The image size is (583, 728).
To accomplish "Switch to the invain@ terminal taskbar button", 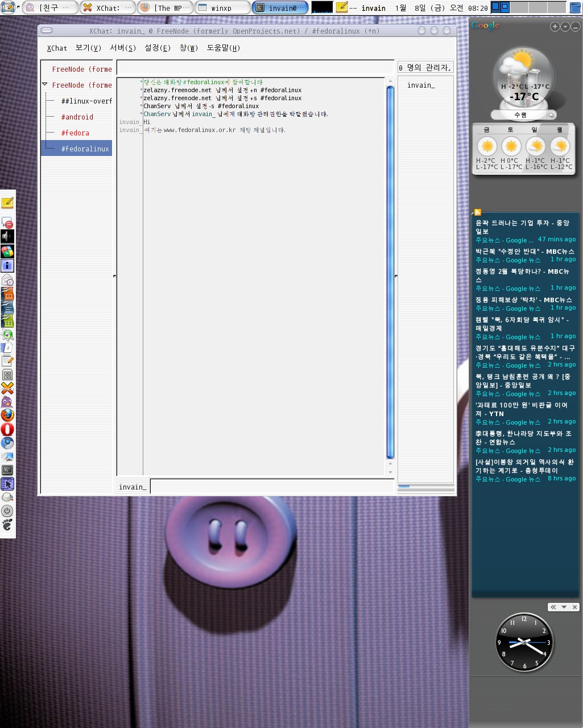I will tap(280, 7).
